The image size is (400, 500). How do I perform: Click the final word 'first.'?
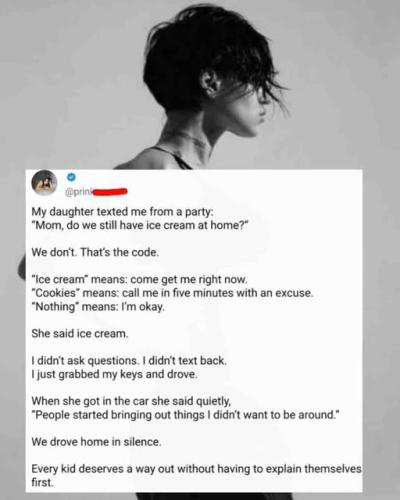point(42,483)
